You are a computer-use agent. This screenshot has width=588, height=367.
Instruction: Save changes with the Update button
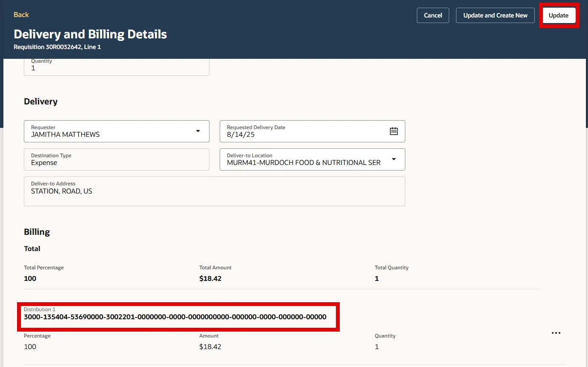(x=558, y=15)
